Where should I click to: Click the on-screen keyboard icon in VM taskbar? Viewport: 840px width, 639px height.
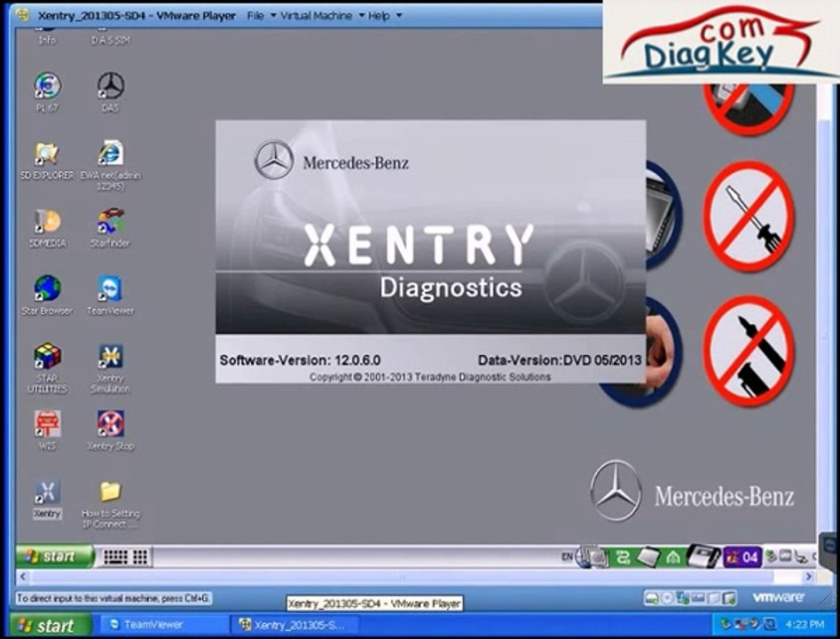pyautogui.click(x=115, y=557)
